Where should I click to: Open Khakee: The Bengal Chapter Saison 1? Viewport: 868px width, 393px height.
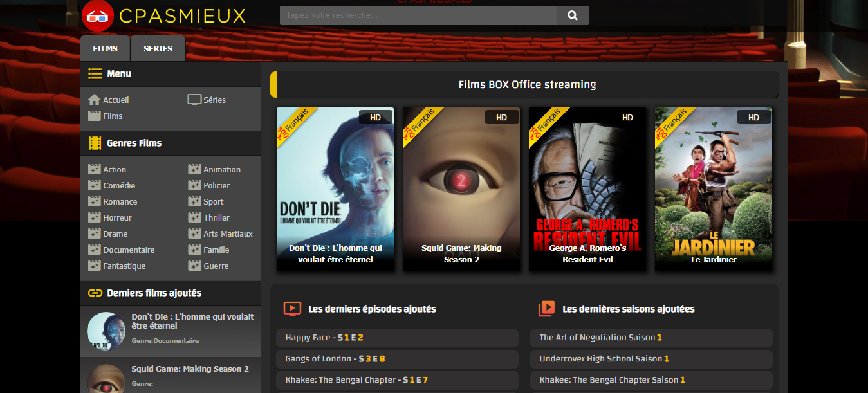point(651,380)
